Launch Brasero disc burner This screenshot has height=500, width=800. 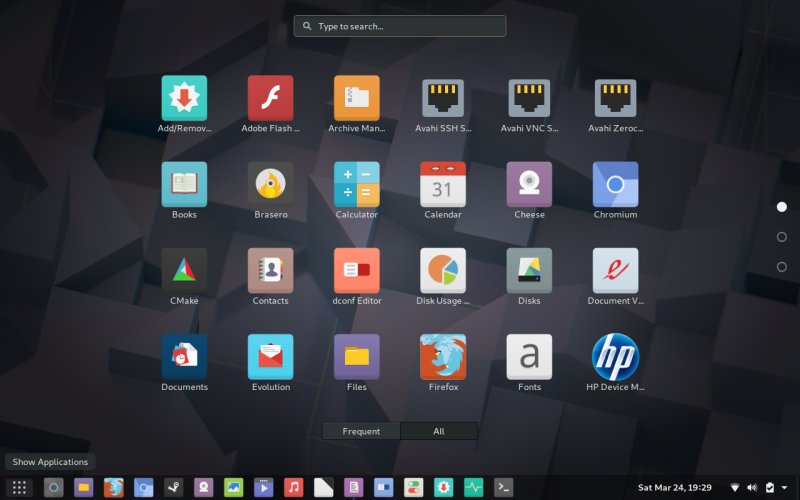tap(270, 184)
